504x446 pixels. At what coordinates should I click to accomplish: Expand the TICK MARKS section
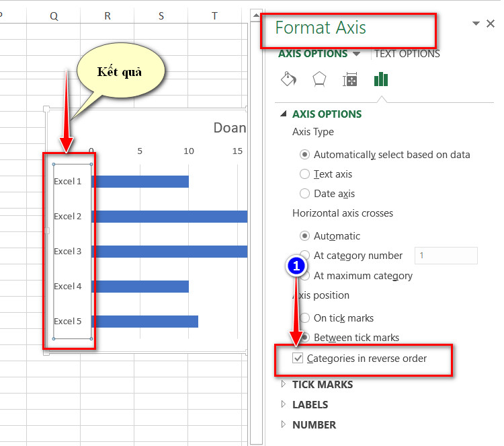click(x=284, y=384)
